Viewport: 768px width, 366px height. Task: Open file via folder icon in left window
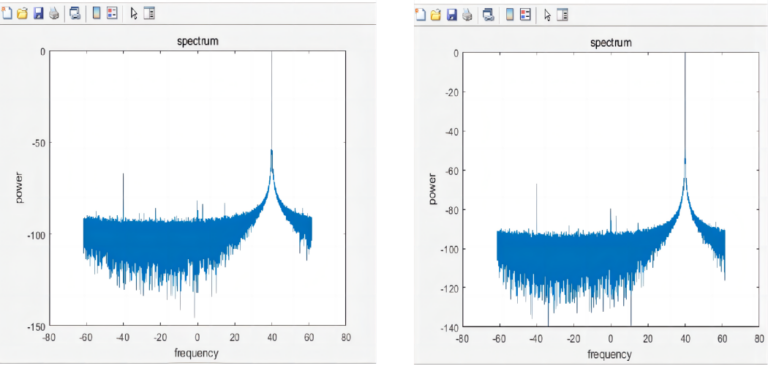point(22,14)
